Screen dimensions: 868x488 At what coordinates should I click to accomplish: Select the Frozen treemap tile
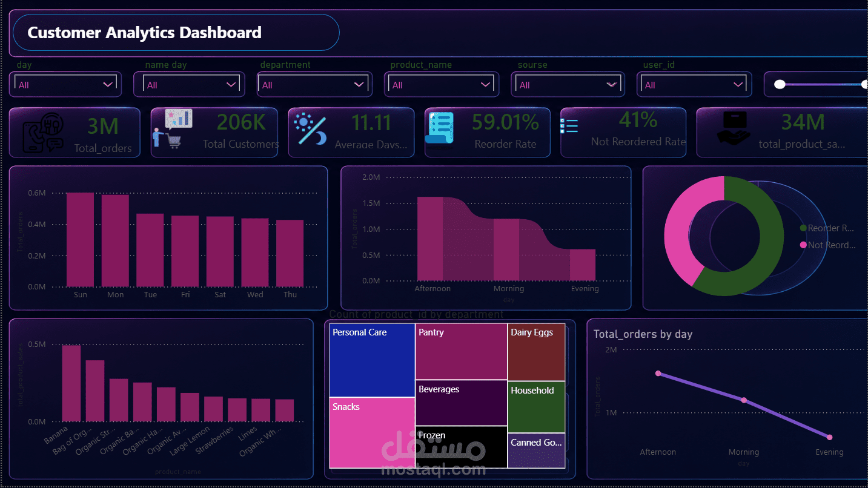point(461,447)
